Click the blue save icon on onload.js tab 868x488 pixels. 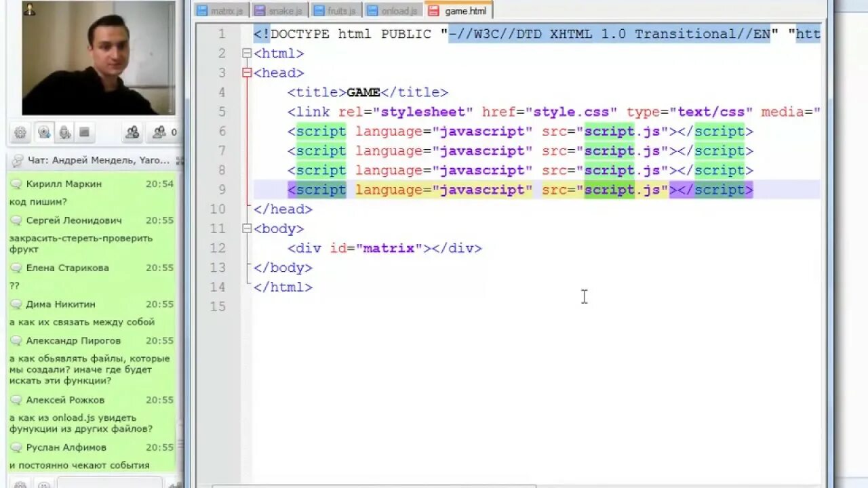tap(372, 11)
